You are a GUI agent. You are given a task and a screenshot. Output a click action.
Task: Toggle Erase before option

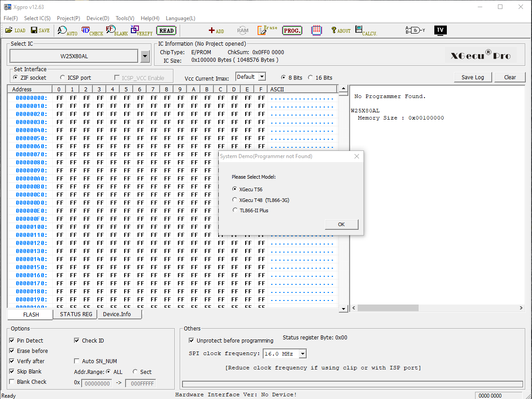click(x=12, y=351)
